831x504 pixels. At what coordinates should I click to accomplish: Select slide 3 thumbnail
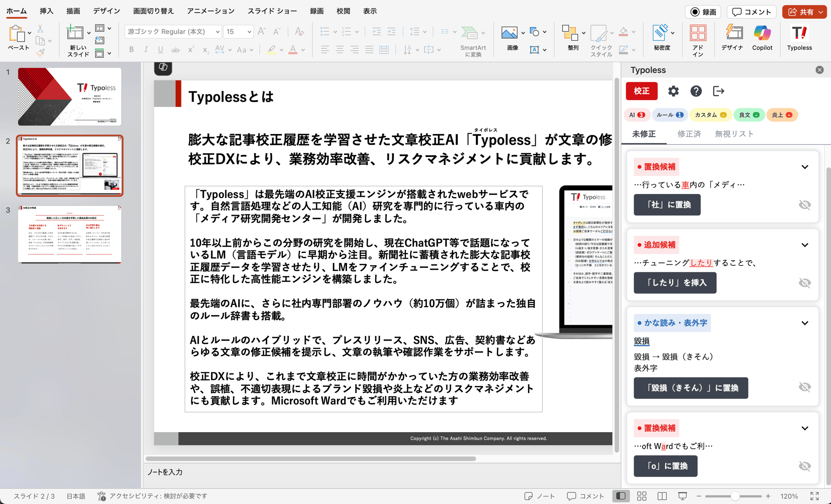[69, 235]
